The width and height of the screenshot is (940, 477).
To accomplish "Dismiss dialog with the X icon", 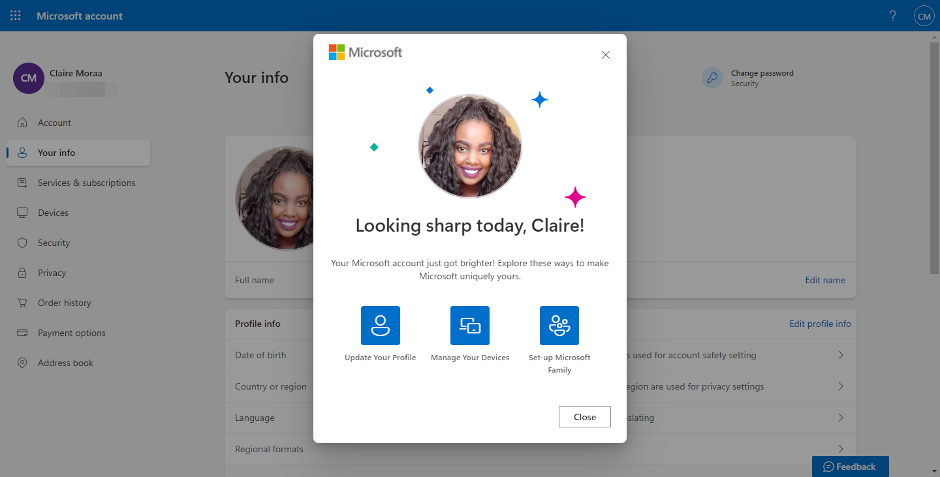I will pos(605,55).
